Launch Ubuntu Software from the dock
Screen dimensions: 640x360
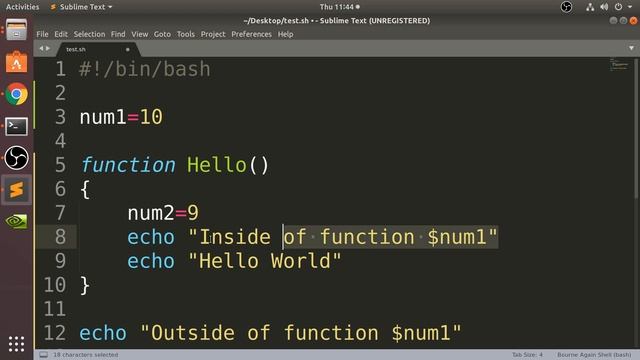coord(16,62)
